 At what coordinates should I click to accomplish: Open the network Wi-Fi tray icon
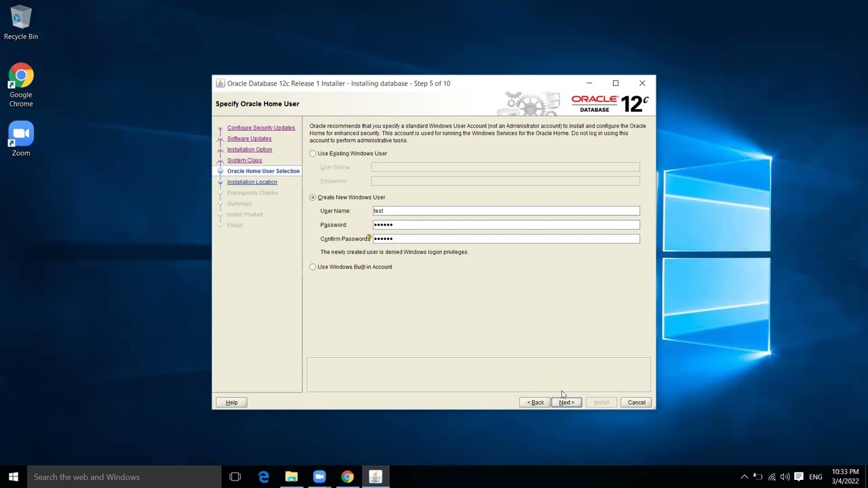coord(772,477)
